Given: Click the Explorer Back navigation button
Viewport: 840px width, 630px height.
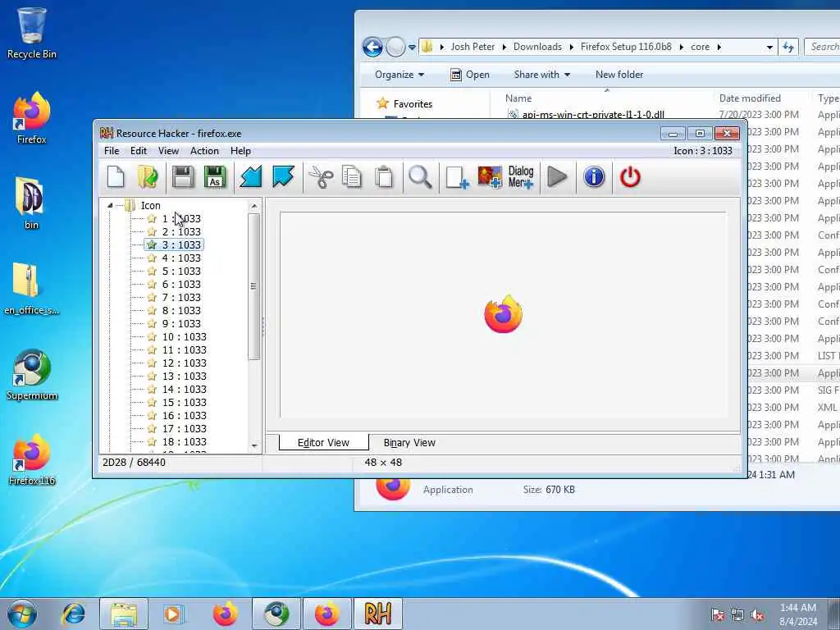Looking at the screenshot, I should [372, 47].
